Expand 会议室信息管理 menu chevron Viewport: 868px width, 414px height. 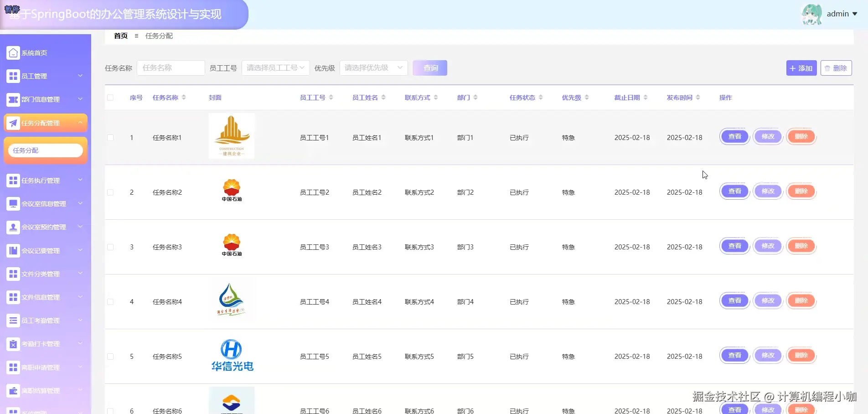coord(80,203)
